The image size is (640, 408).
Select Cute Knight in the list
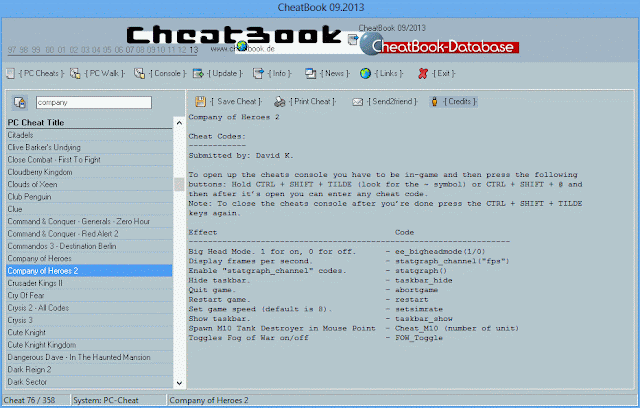pyautogui.click(x=89, y=333)
